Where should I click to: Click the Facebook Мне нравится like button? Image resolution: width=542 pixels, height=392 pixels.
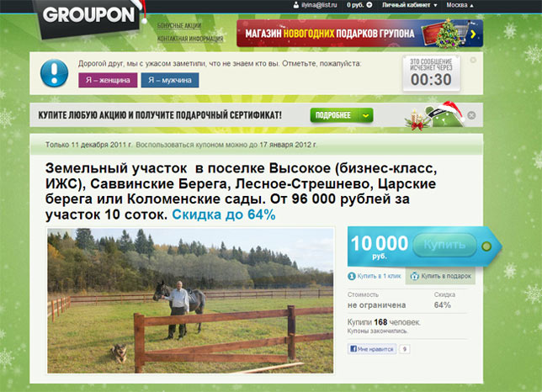(x=372, y=349)
